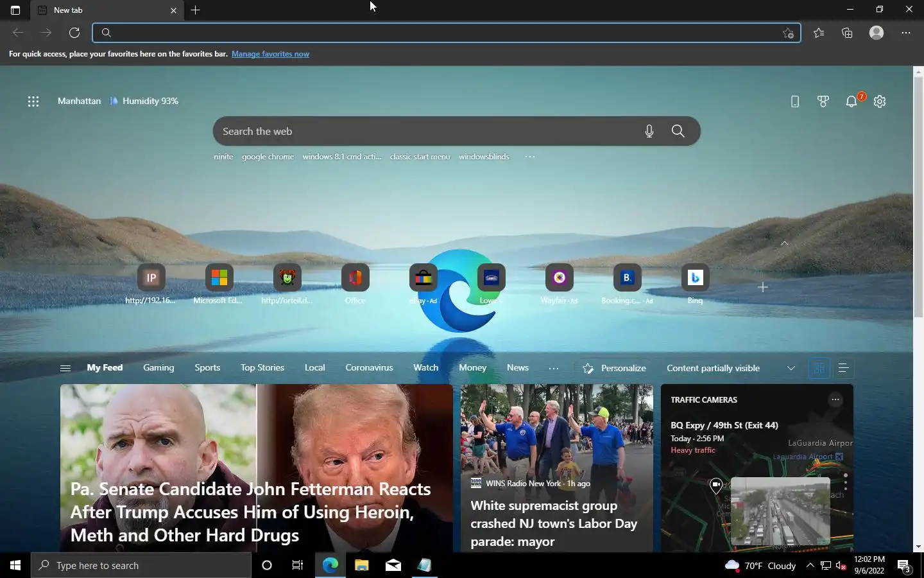Switch to Sports feed tab

207,367
